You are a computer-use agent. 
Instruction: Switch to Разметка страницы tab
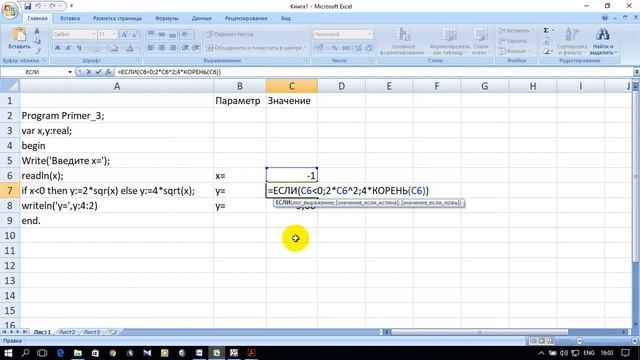[117, 18]
